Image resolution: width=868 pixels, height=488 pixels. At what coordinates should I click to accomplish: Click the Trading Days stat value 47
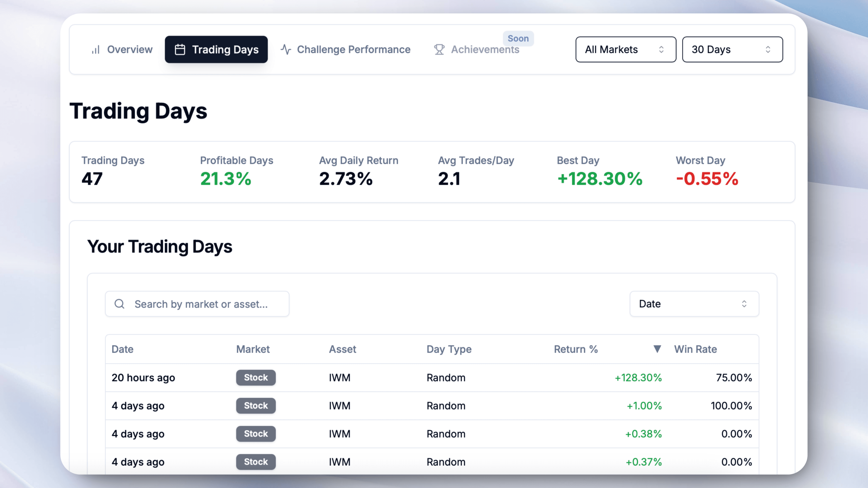pyautogui.click(x=92, y=178)
